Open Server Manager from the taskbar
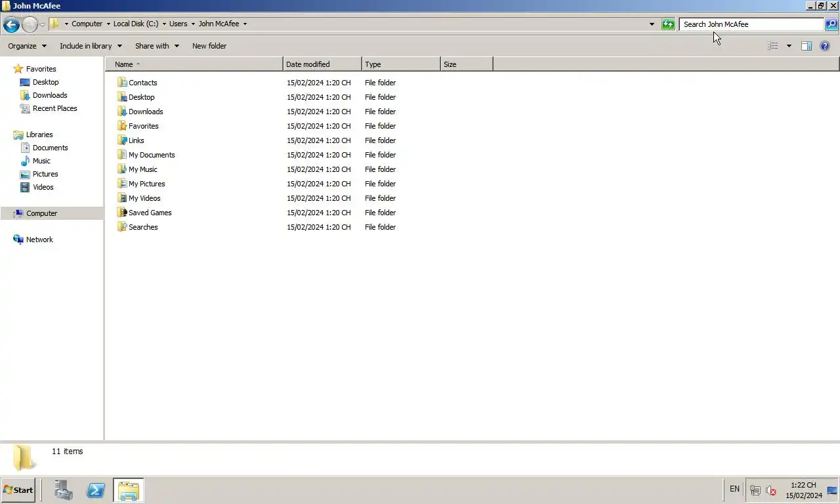 coord(64,490)
